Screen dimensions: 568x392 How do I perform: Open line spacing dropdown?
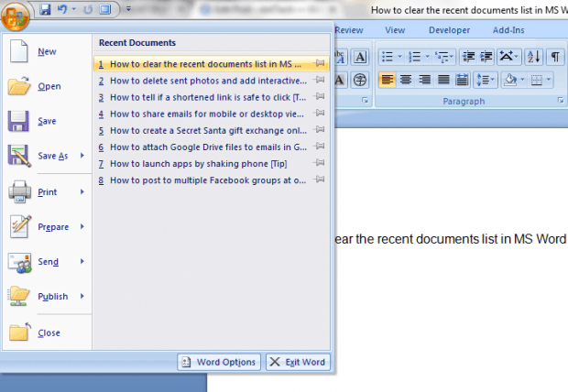[x=486, y=80]
